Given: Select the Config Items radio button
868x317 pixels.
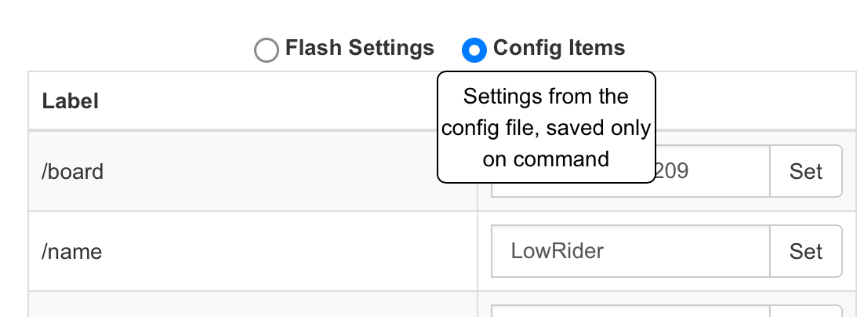Looking at the screenshot, I should click(474, 50).
